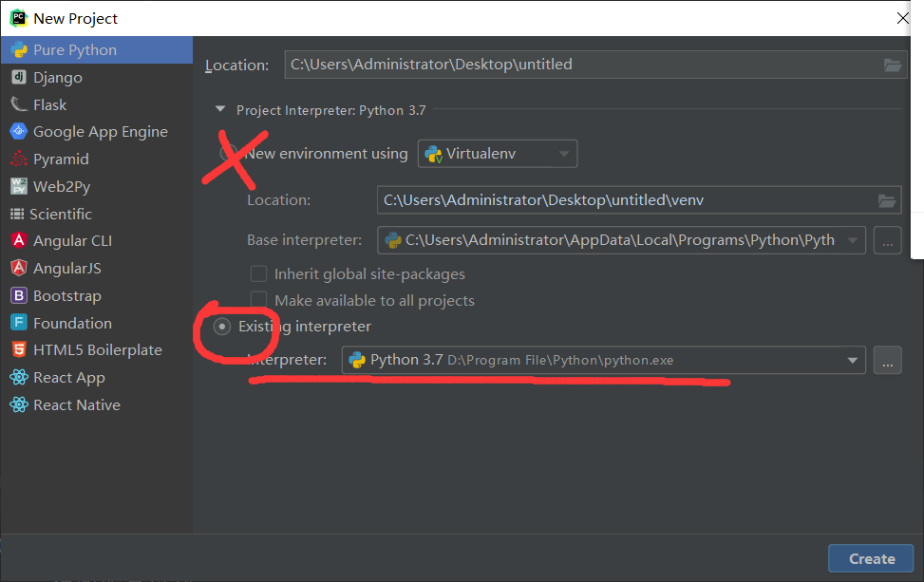
Task: Click Virtualenv python icon in dropdown
Action: (433, 155)
